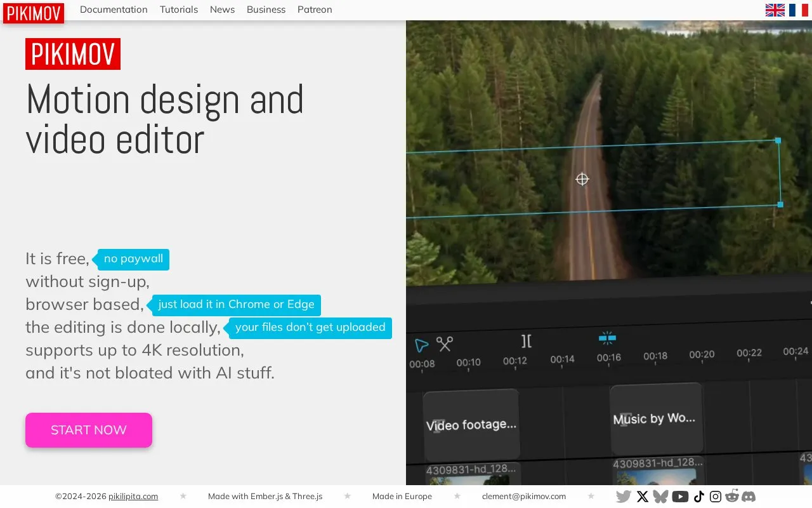This screenshot has height=508, width=812.
Task: Click the blue snapping icon above the timeline
Action: pos(607,338)
